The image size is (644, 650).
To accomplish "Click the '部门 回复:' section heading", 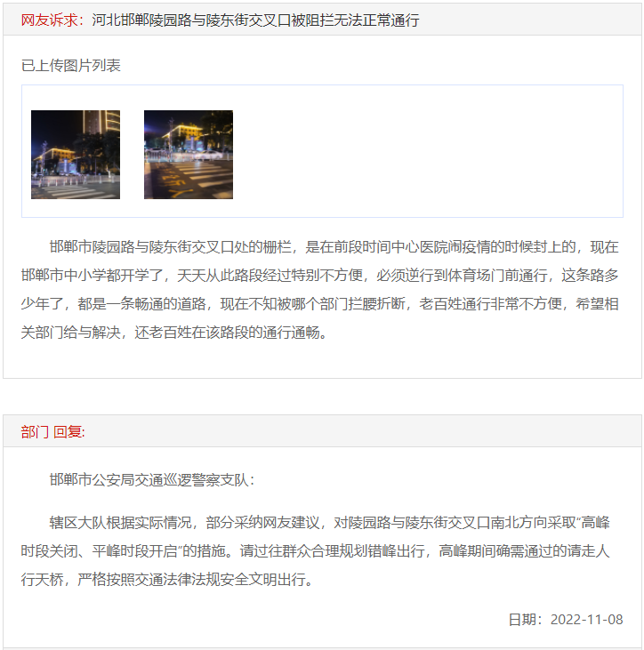I will coord(52,432).
